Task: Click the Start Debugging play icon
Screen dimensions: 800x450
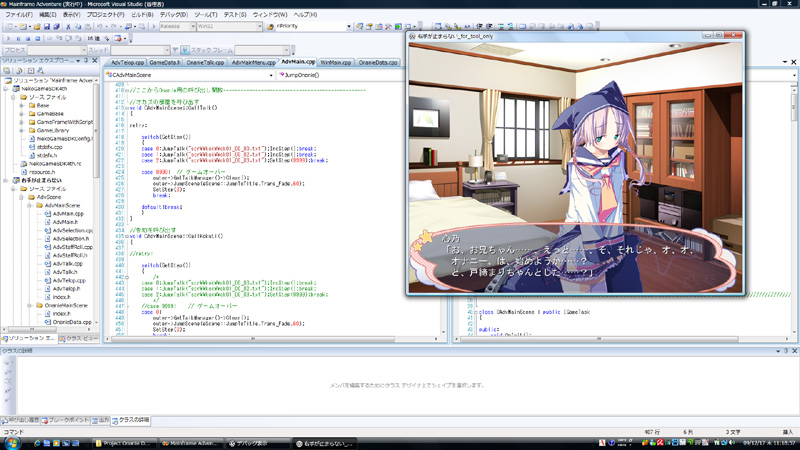Action: 154,27
